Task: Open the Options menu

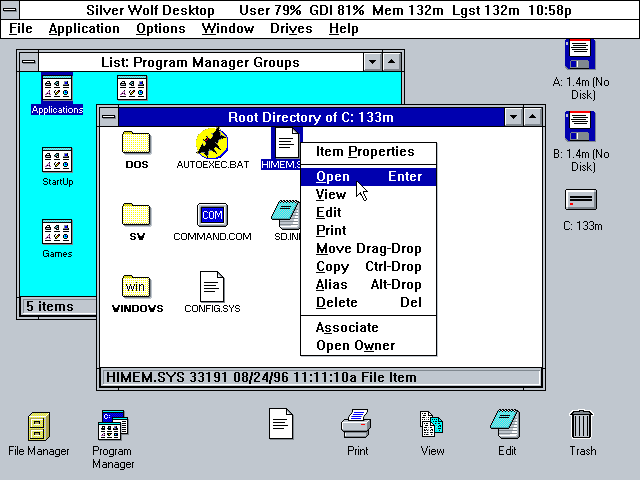Action: click(x=161, y=29)
